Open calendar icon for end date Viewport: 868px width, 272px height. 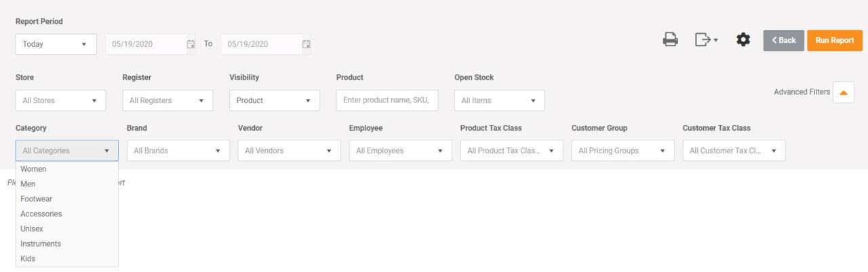306,44
